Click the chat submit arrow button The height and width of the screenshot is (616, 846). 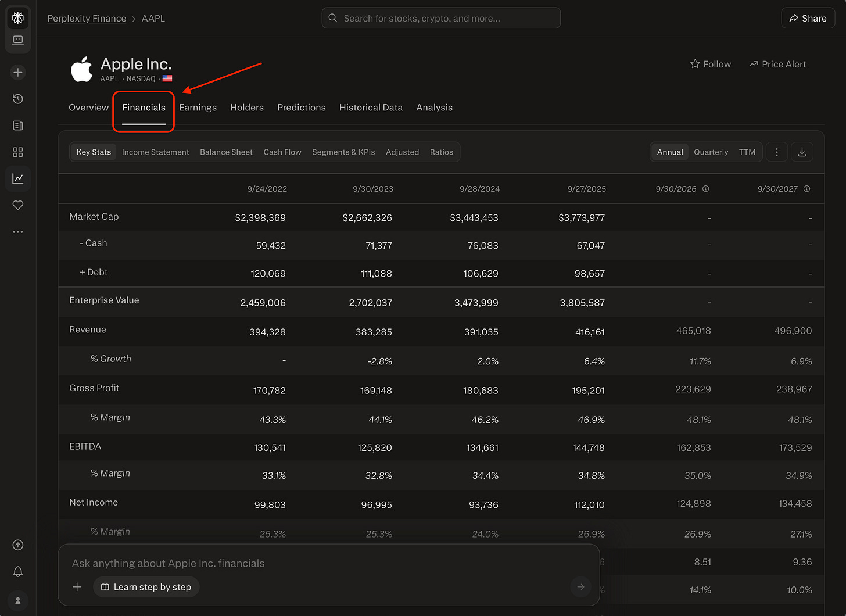coord(580,587)
